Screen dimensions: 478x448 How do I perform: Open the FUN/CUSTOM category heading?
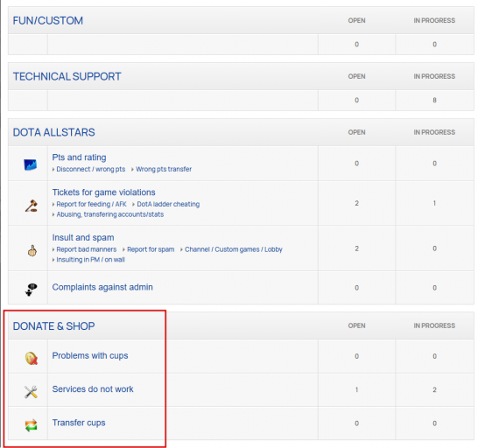tap(48, 21)
